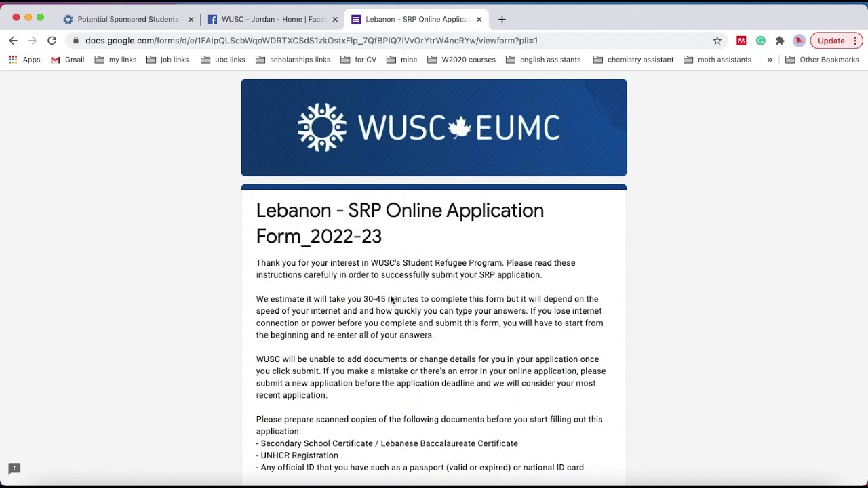Click the 'We estimate it will take you 30-45 minutes' text
Screen dimensions: 868x488
pos(430,317)
